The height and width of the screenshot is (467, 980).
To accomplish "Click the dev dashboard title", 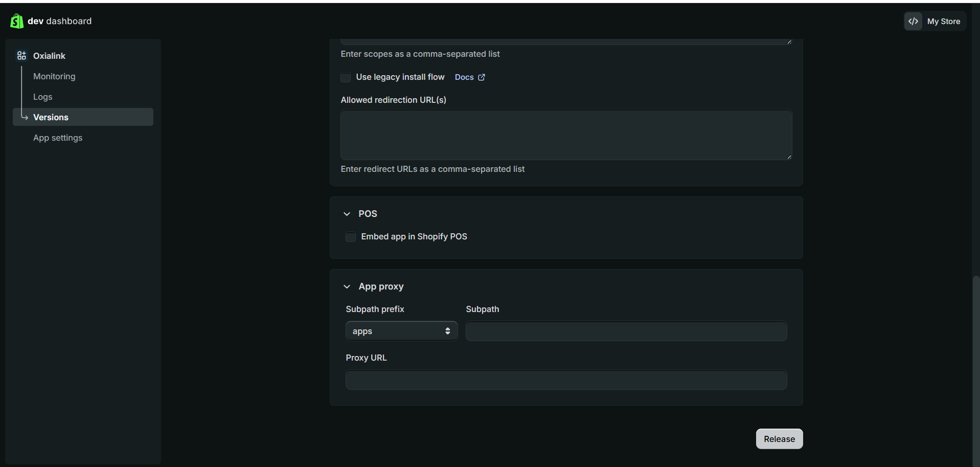I will (x=60, y=21).
